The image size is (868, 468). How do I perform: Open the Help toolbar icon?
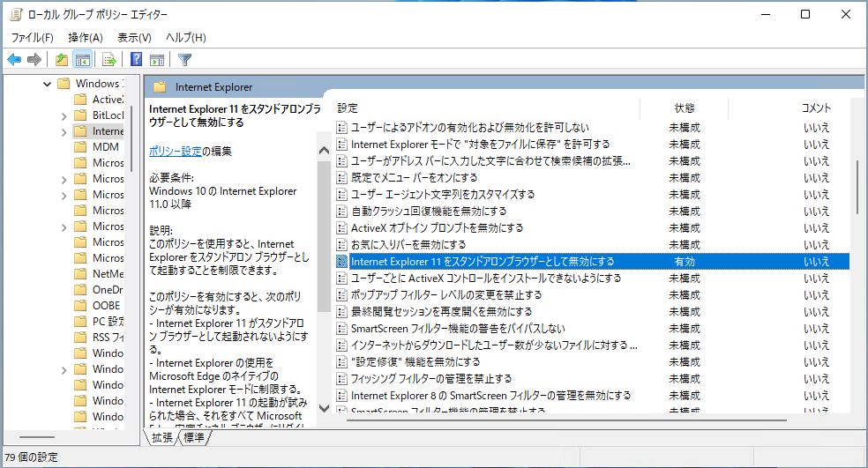(x=136, y=59)
